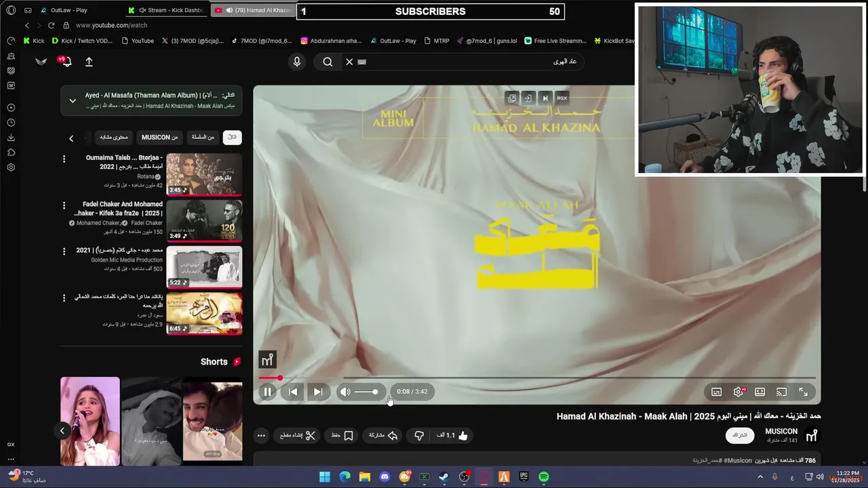
Task: Open the Fadel Chaker Kifek 3a fra2e thumbnail
Action: [204, 220]
